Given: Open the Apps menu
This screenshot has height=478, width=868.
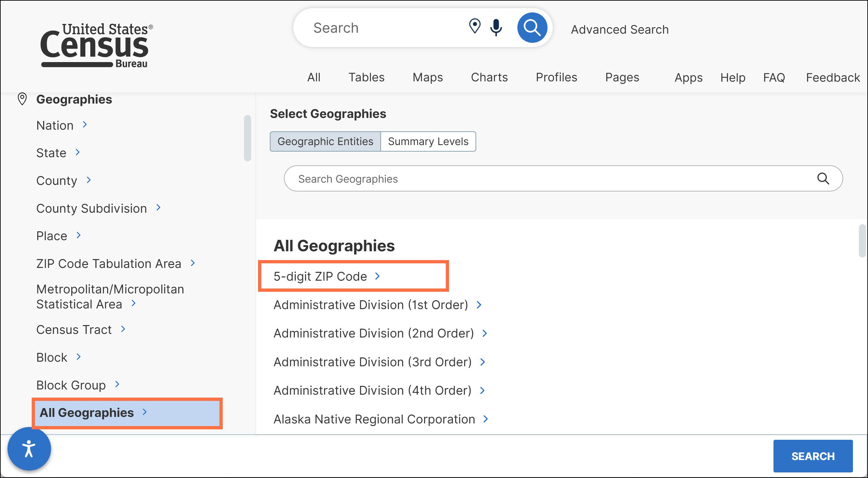Looking at the screenshot, I should pyautogui.click(x=688, y=78).
